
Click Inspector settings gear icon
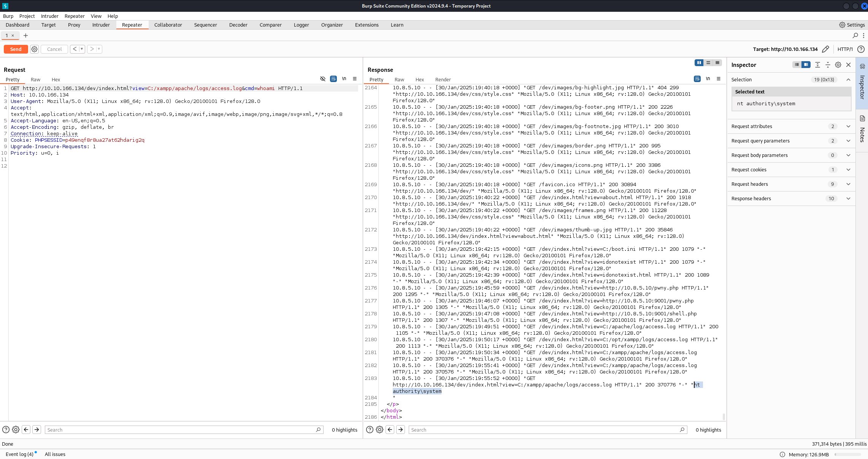(x=838, y=65)
